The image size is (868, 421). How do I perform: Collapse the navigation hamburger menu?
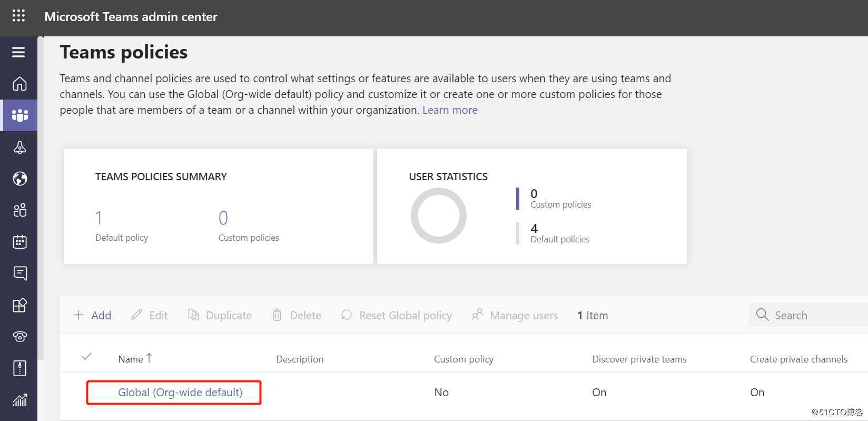[x=18, y=52]
